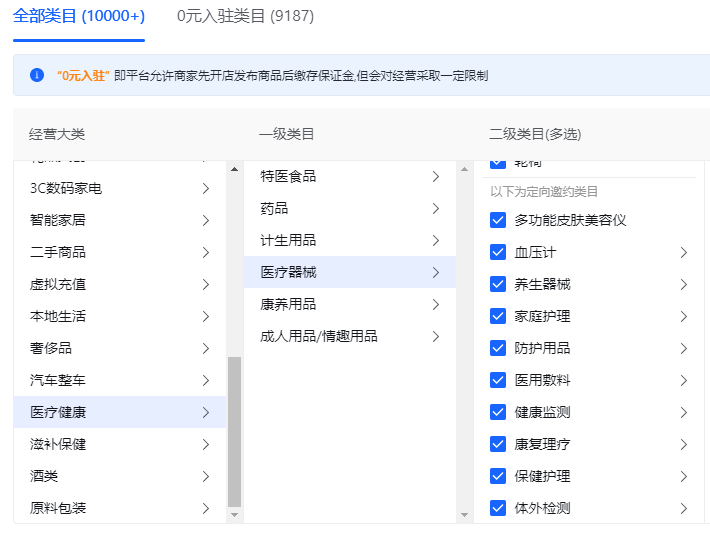The width and height of the screenshot is (710, 535).
Task: Expand the 药品 category chevron
Action: pos(436,208)
